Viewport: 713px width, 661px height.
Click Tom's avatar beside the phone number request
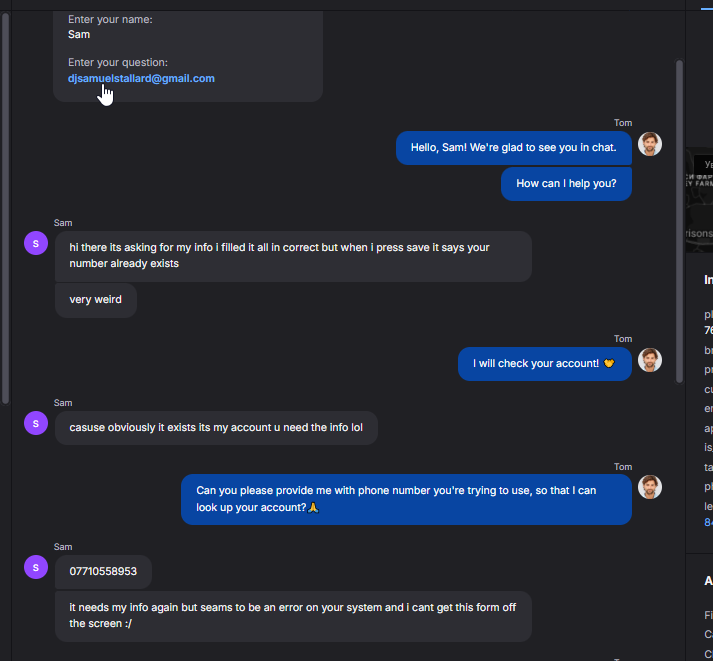(649, 487)
